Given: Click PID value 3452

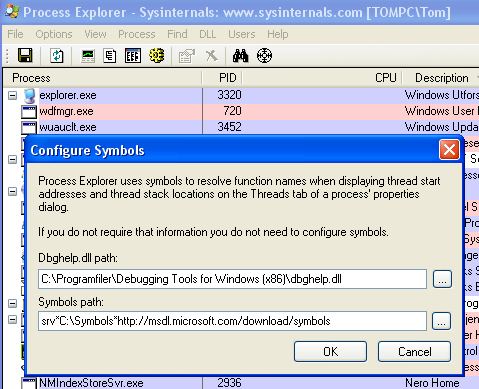Looking at the screenshot, I should pyautogui.click(x=229, y=127).
